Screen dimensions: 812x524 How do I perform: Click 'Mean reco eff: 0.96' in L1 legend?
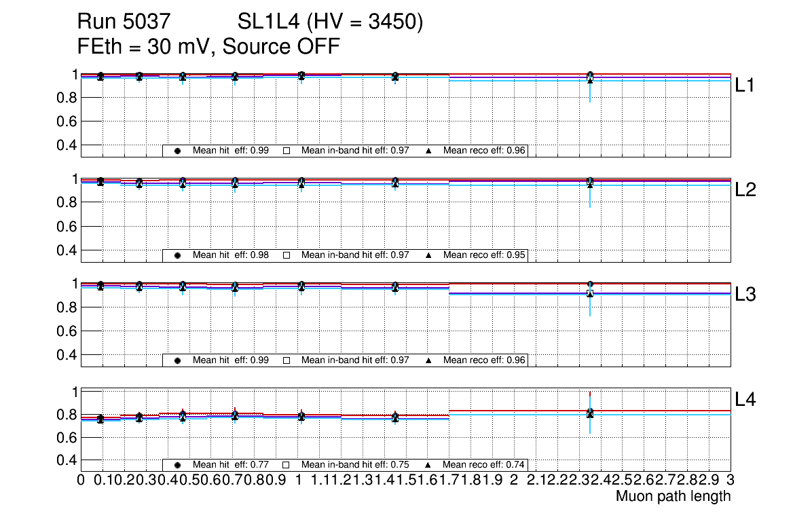(485, 151)
